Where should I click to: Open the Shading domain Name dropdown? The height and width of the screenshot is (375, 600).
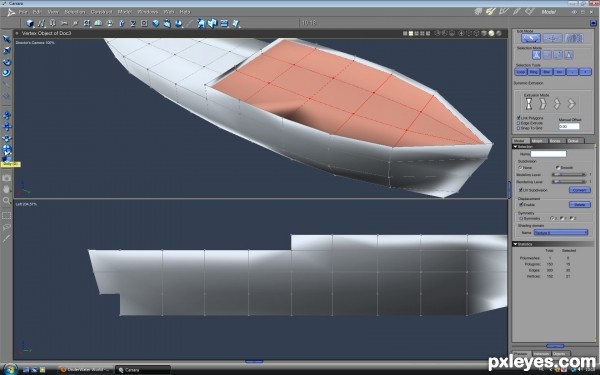(x=561, y=233)
